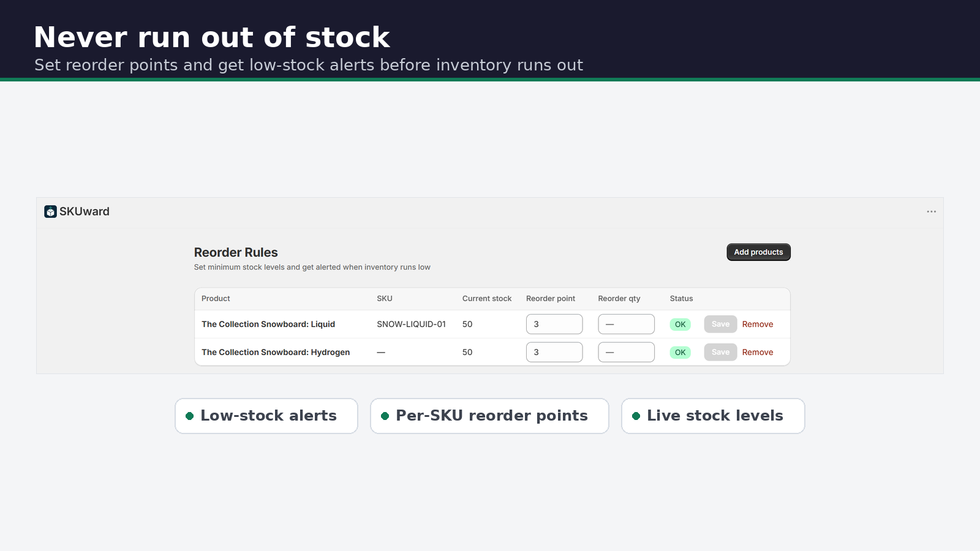Click the empty SKU dash in Hydrogen row

pos(381,353)
